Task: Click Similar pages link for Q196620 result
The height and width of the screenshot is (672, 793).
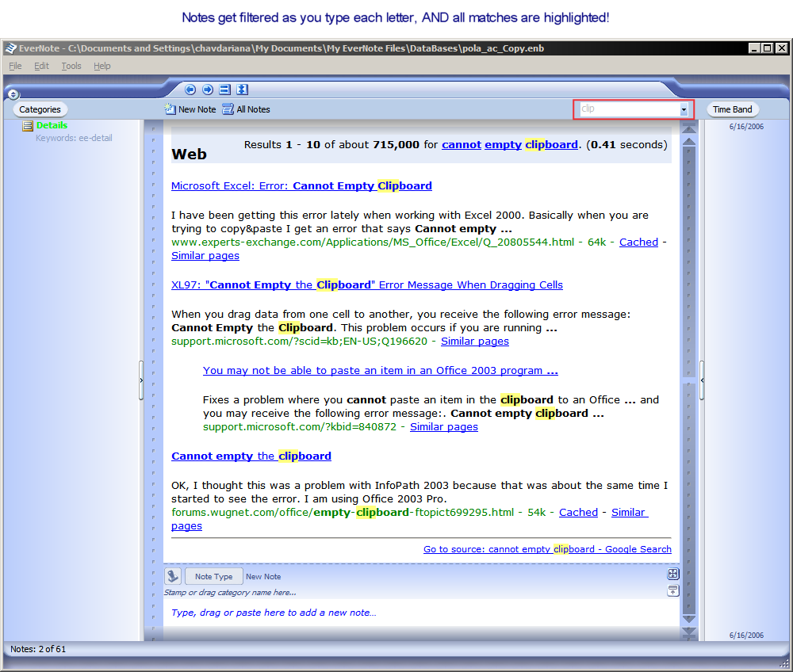Action: point(475,341)
